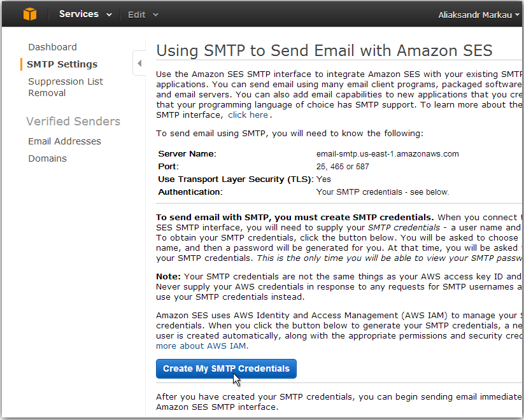
Task: Click the chevron next to Aliaksandr Markau
Action: coord(516,14)
